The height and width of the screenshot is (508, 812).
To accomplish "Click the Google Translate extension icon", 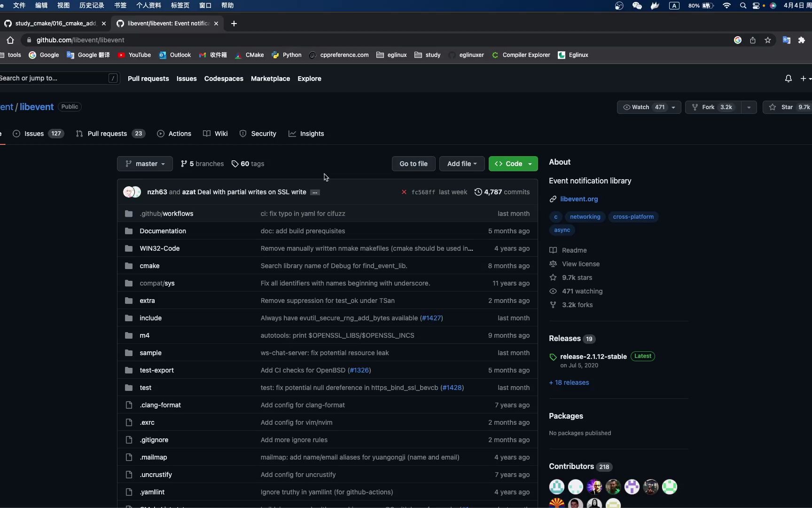I will tap(786, 40).
